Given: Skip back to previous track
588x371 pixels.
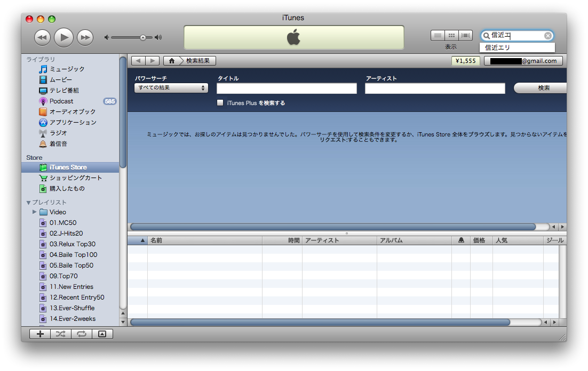Looking at the screenshot, I should [42, 37].
